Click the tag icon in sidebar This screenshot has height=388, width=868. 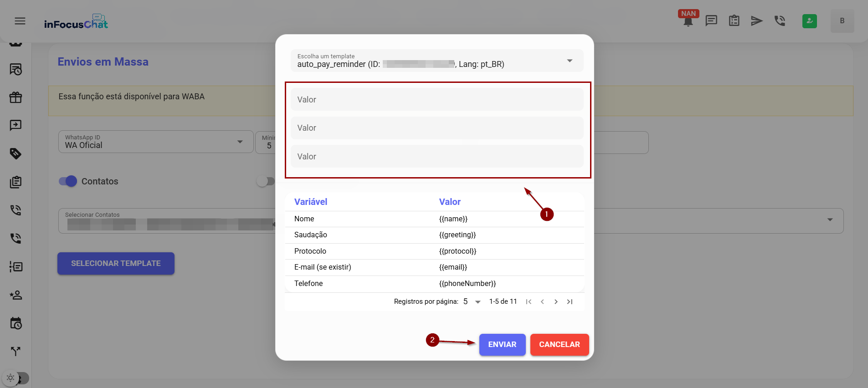point(16,153)
